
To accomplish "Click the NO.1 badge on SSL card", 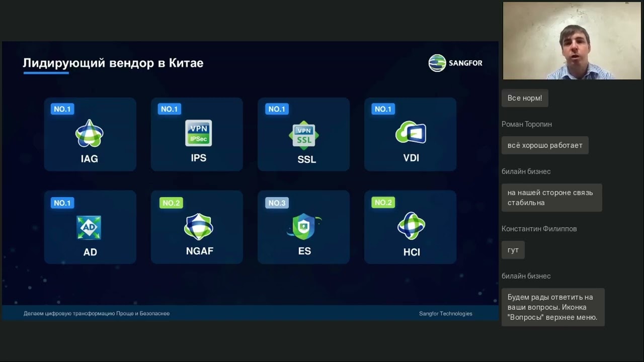I will point(277,109).
